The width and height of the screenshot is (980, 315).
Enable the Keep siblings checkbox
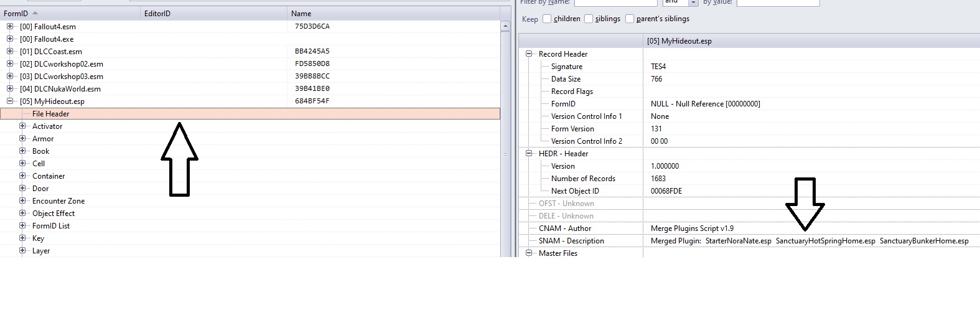[589, 19]
